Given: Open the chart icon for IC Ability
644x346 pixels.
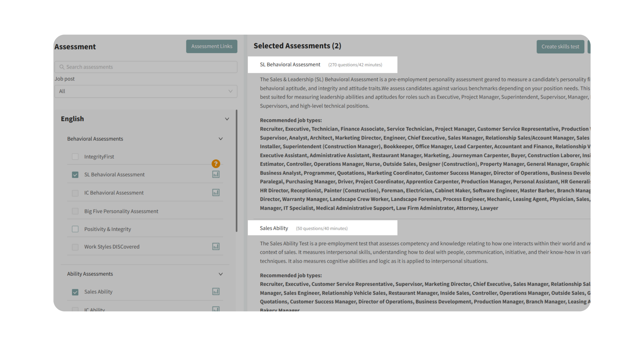Looking at the screenshot, I should pyautogui.click(x=216, y=309).
